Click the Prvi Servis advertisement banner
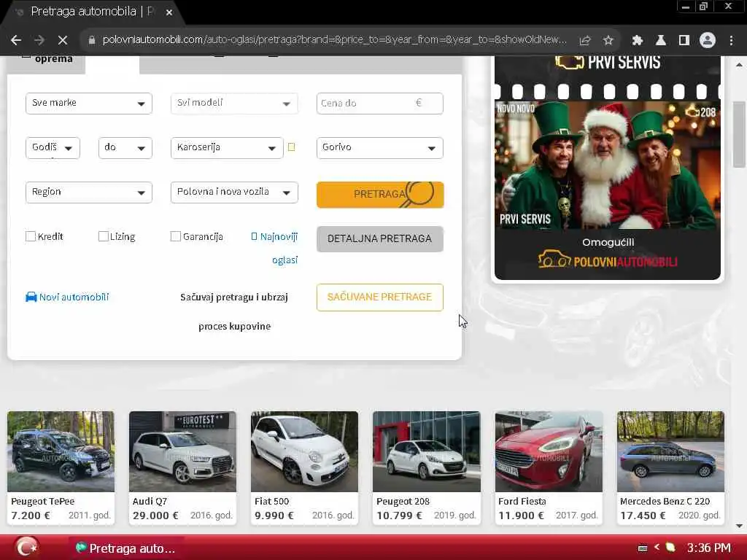 click(608, 168)
